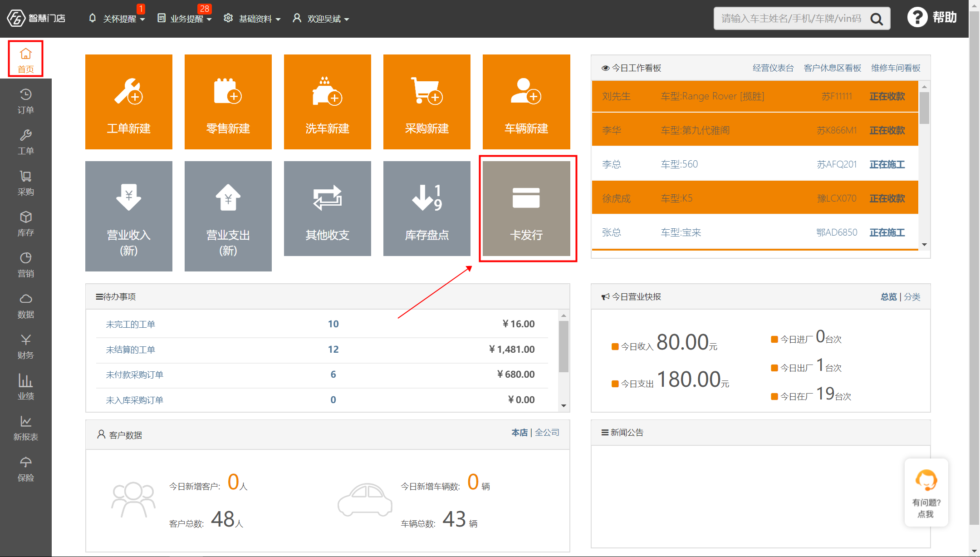Expand the 欢迎吴斌 user dropdown
980x557 pixels.
321,19
